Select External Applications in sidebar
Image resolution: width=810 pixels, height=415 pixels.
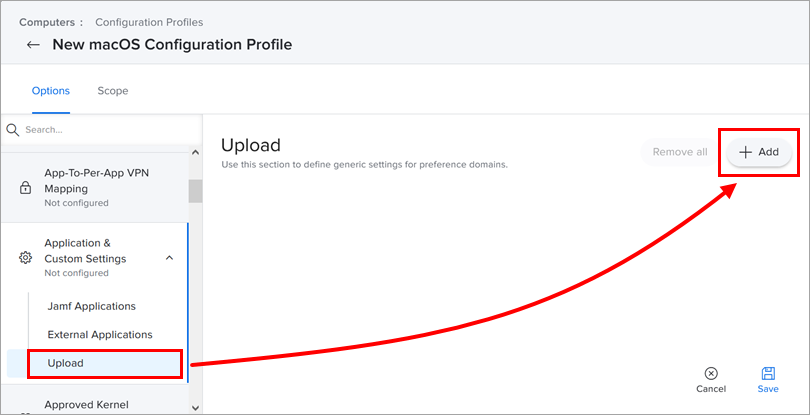[x=100, y=334]
